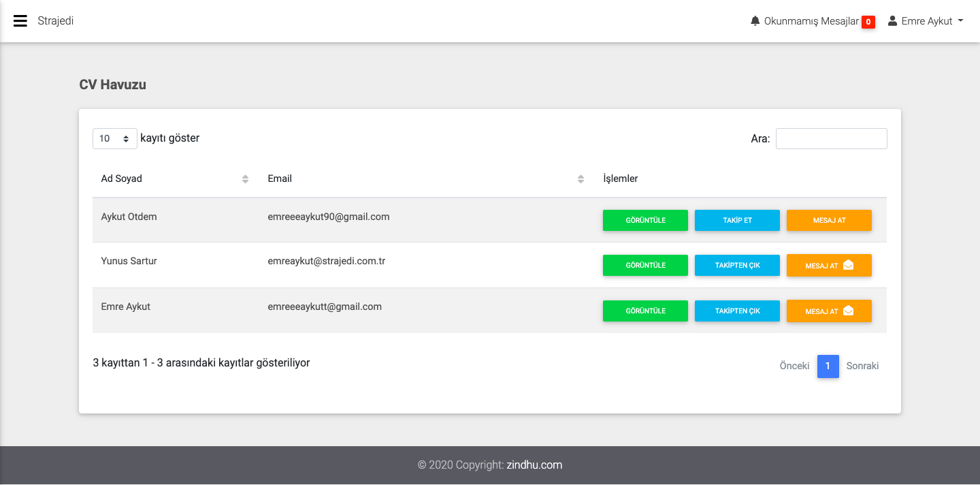
Task: Click email emreeeaykutt@gmail.com
Action: tap(325, 307)
